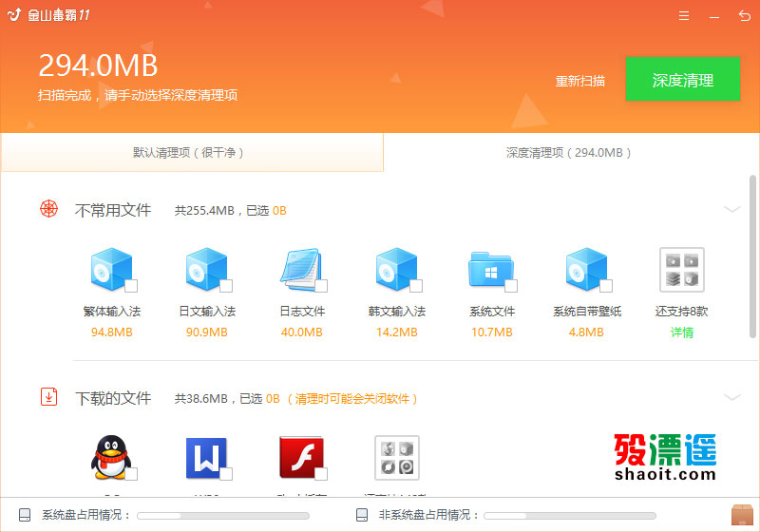Switch to 深度清理项（294.0MB）tab
Screen dimensions: 760x532
[571, 153]
